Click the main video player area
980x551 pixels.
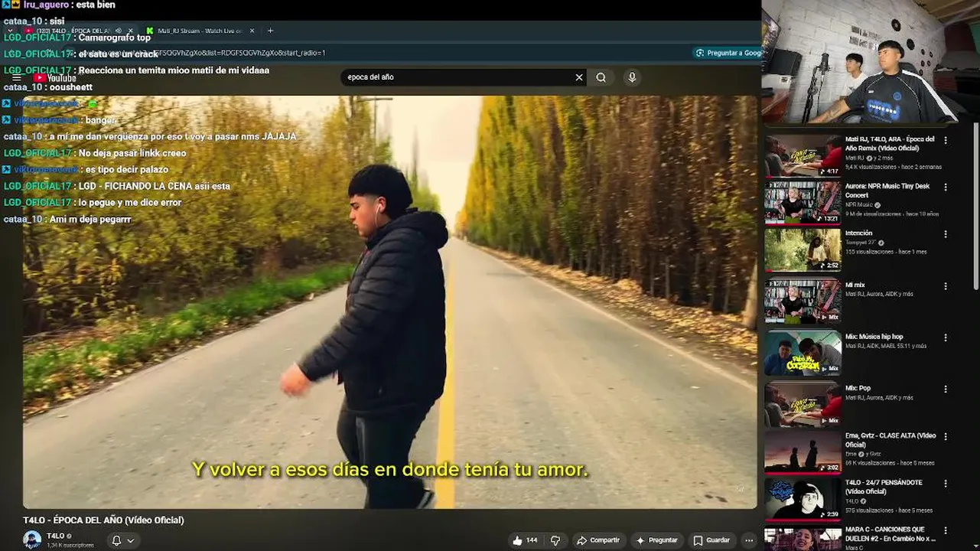pos(389,302)
